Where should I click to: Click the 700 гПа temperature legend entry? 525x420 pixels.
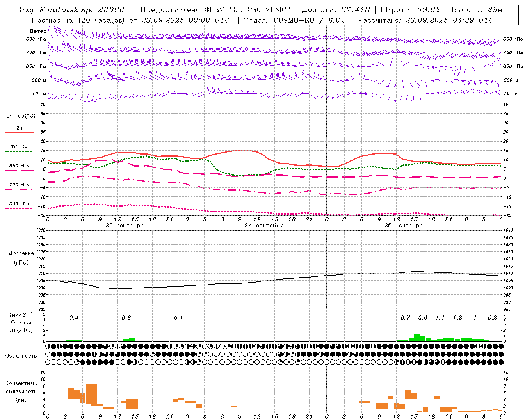pyautogui.click(x=19, y=185)
